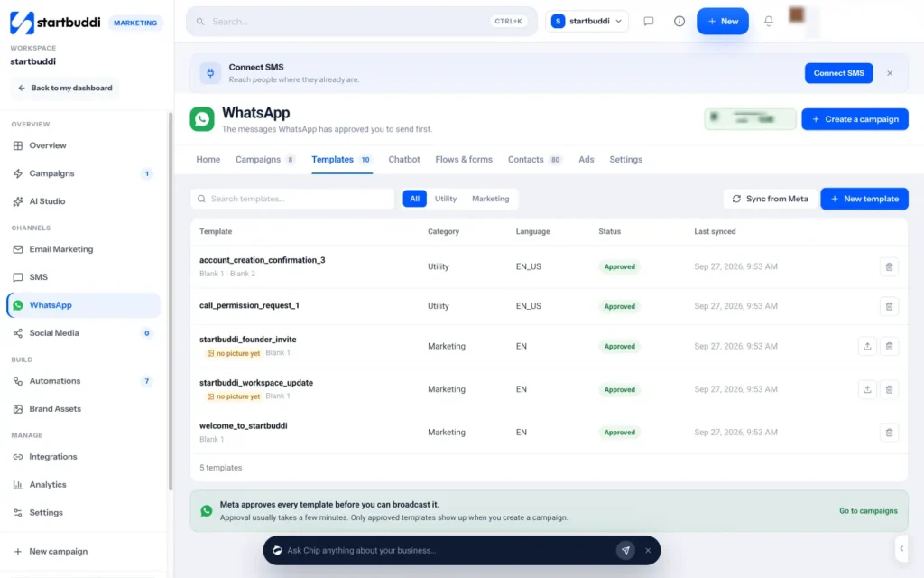Select WhatsApp in the sidebar

[83, 305]
